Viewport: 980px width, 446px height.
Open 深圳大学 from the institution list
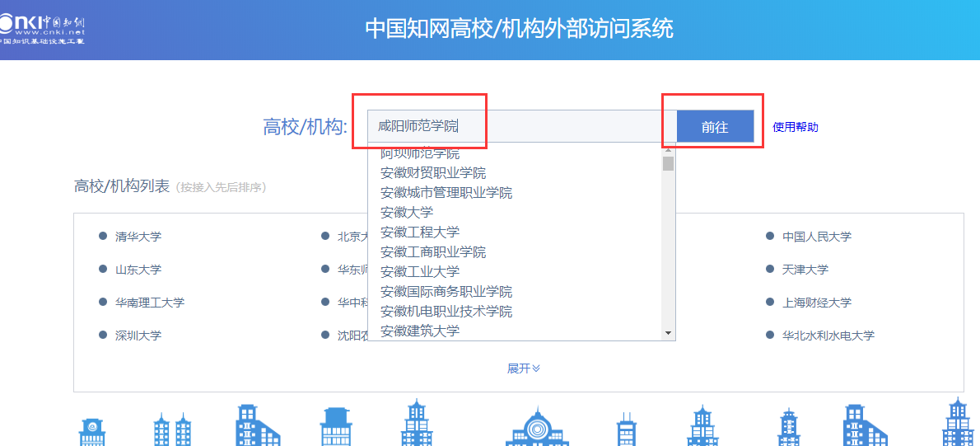(x=138, y=336)
